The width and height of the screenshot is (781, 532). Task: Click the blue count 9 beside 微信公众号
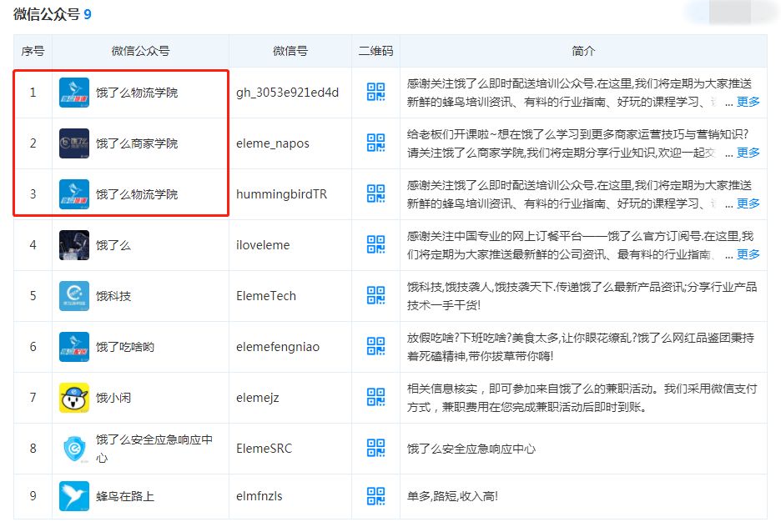click(x=88, y=14)
